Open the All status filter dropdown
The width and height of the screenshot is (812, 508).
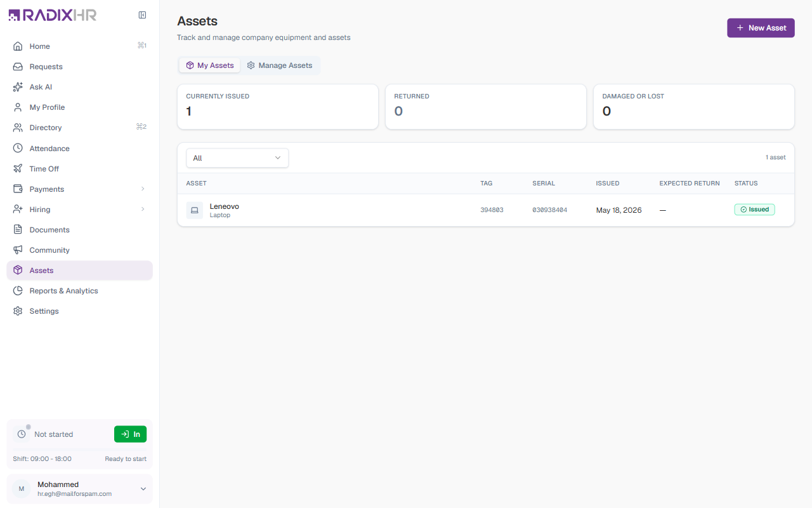coord(237,158)
